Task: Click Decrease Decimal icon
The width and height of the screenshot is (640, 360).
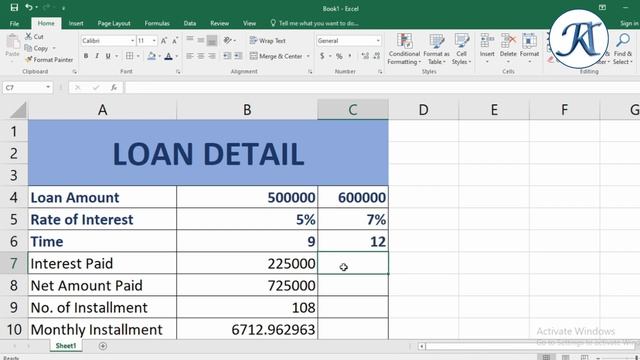Action: (377, 56)
